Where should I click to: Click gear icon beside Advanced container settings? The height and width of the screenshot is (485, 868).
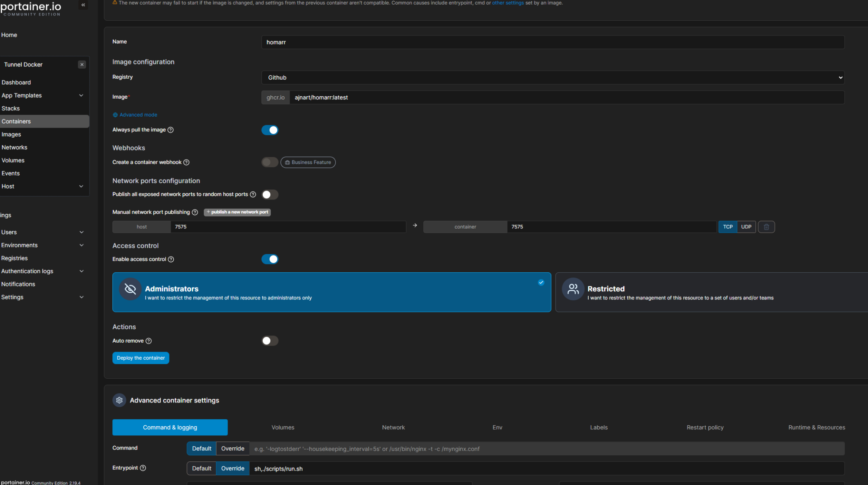(119, 400)
